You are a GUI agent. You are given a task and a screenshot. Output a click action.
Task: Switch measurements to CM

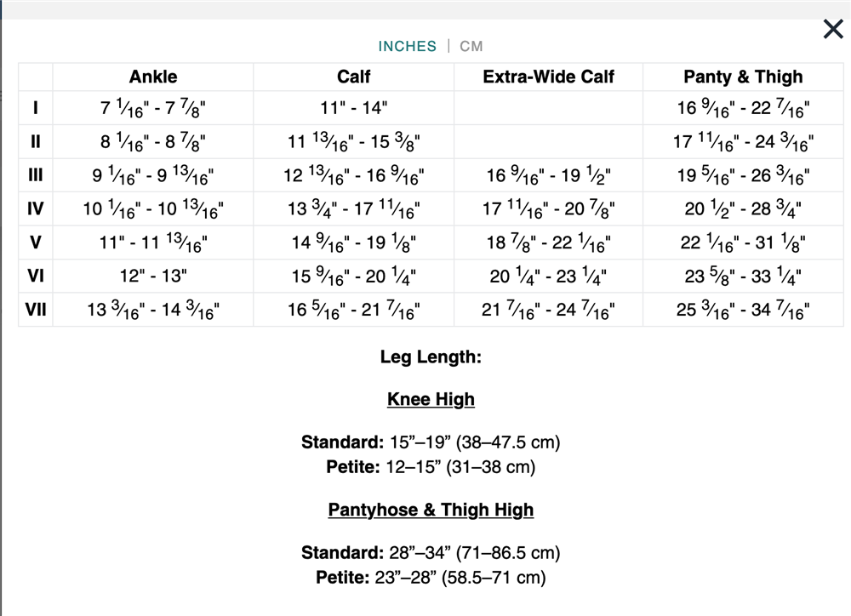[x=471, y=46]
